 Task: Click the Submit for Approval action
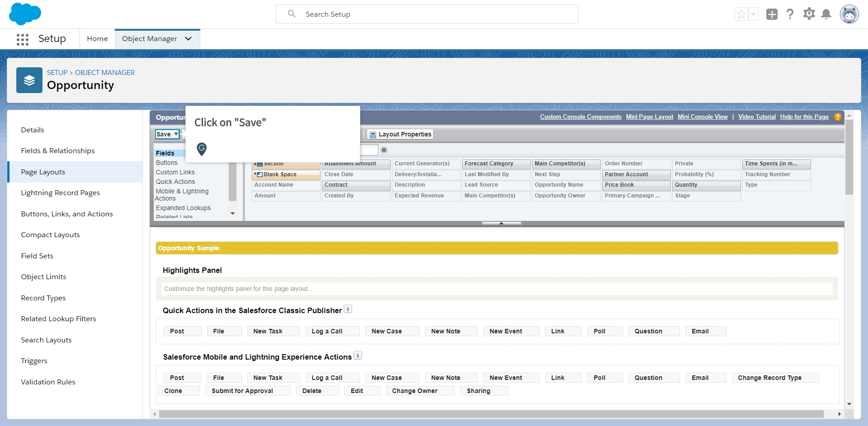[248, 391]
